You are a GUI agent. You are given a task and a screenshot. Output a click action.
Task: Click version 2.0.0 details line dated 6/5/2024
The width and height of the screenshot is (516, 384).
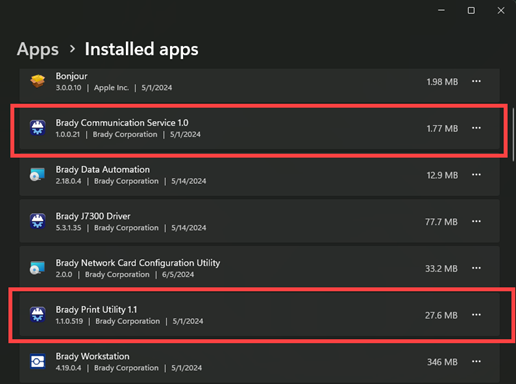(x=125, y=274)
